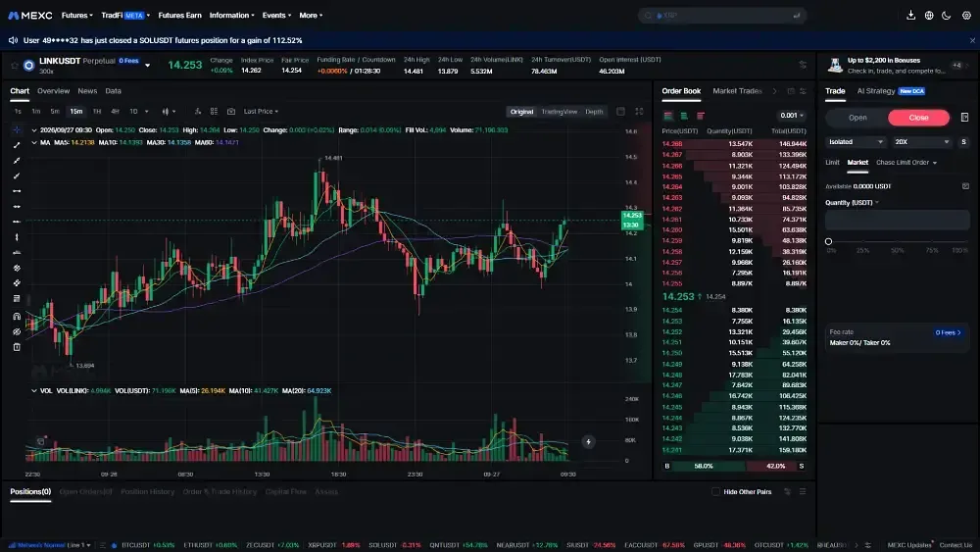
Task: Click the quantity percentage slider handle
Action: [829, 241]
